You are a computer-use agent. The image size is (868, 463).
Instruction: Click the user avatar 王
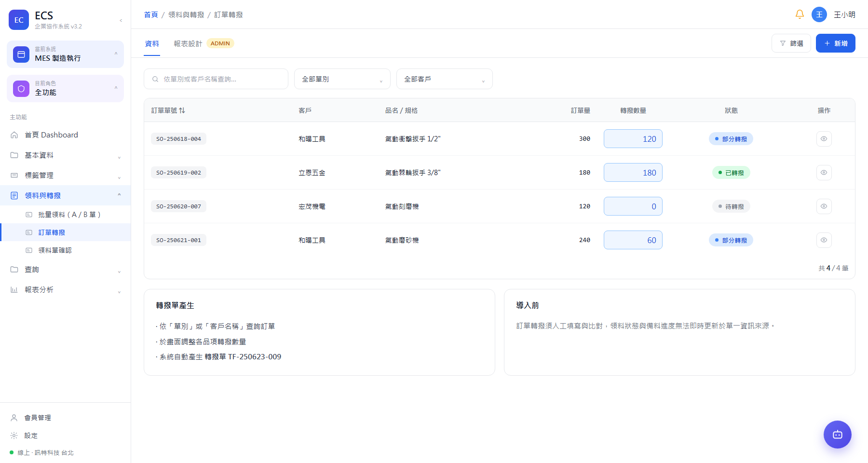coord(819,14)
